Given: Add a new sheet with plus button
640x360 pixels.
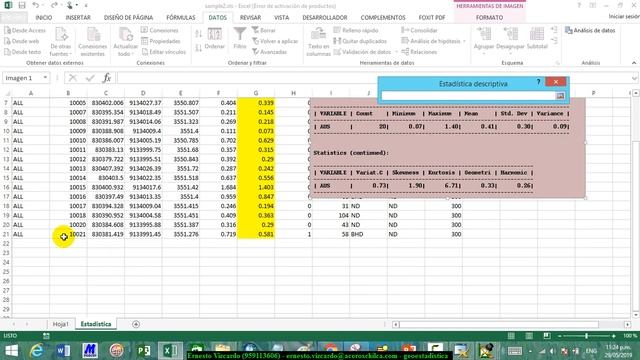Looking at the screenshot, I should pyautogui.click(x=136, y=324).
